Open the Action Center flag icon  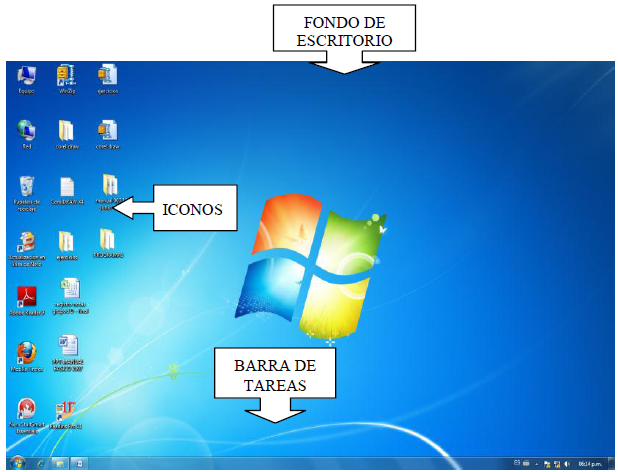coord(547,464)
